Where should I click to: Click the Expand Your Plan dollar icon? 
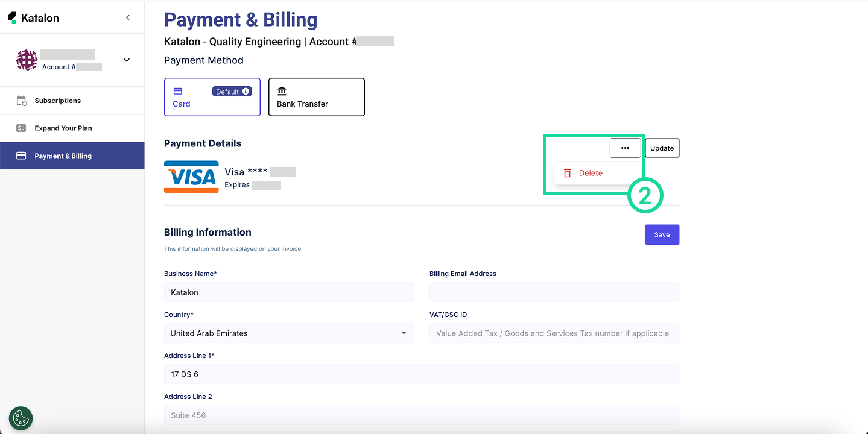pos(21,128)
